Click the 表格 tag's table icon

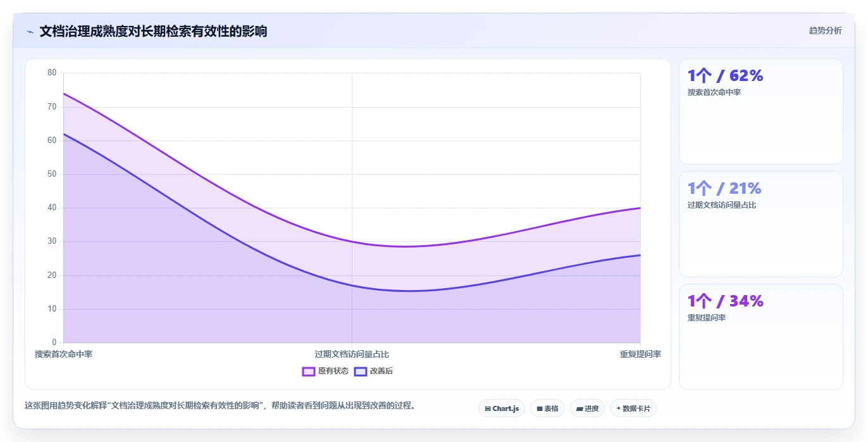coord(540,409)
